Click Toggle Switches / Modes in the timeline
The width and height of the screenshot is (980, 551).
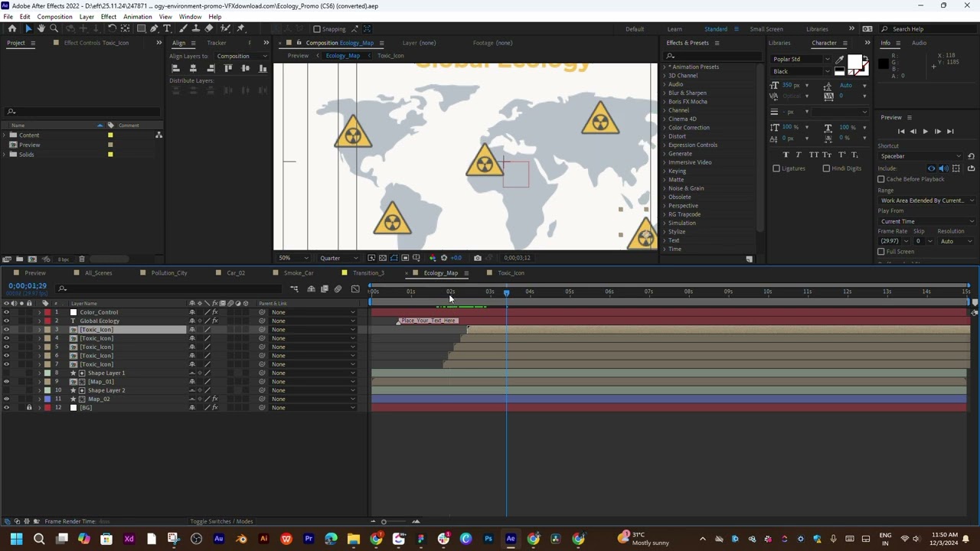[x=221, y=522]
